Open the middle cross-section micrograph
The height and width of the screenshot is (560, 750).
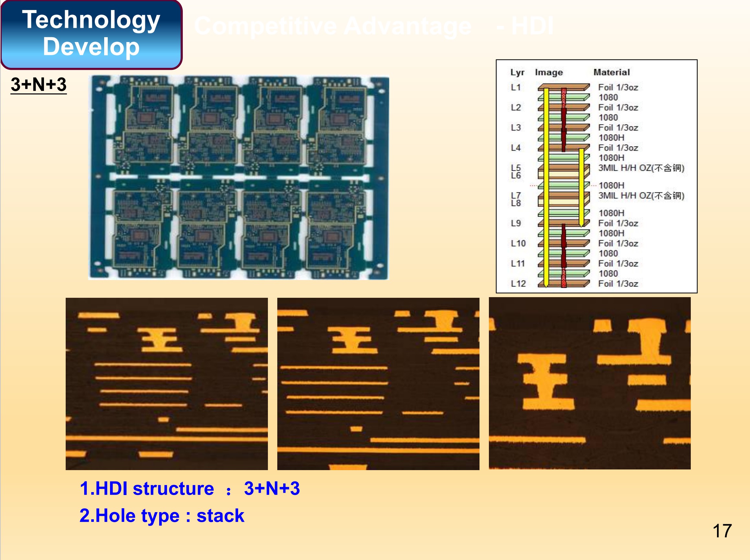(378, 383)
